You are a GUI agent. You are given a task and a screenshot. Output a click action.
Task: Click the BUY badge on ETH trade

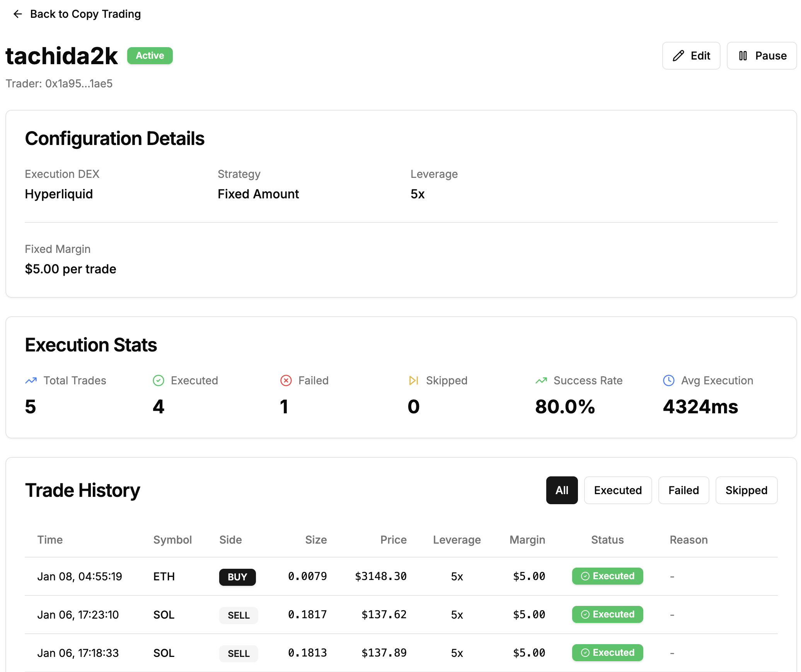point(237,577)
